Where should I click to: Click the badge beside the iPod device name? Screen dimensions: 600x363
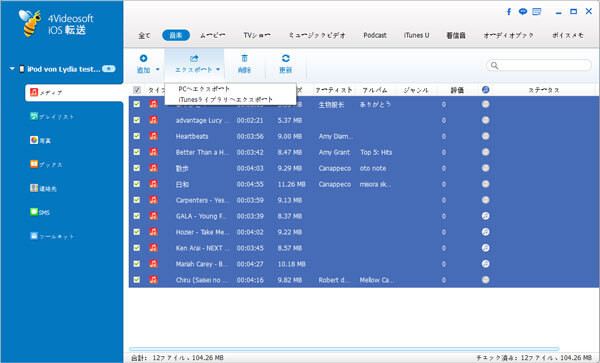[x=109, y=69]
